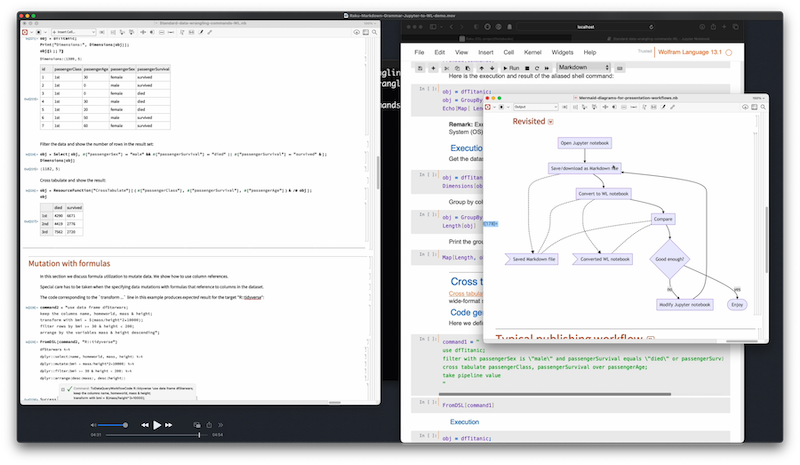The image size is (800, 465).
Task: Open the Jupyter Edit menu
Action: [x=440, y=52]
